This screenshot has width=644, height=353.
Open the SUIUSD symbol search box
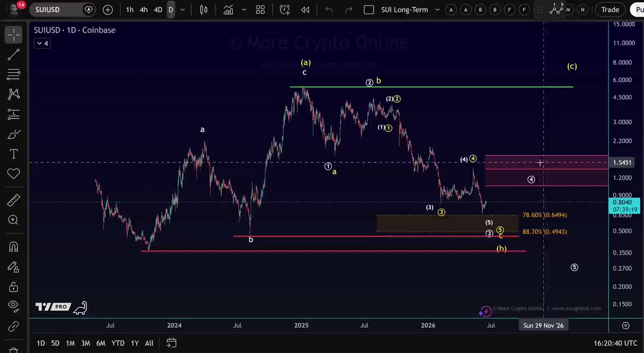click(x=63, y=10)
